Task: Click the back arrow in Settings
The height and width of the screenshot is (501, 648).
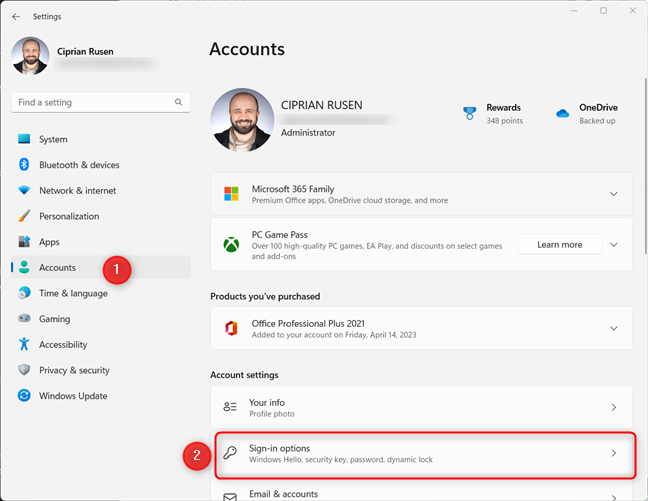Action: click(x=16, y=16)
